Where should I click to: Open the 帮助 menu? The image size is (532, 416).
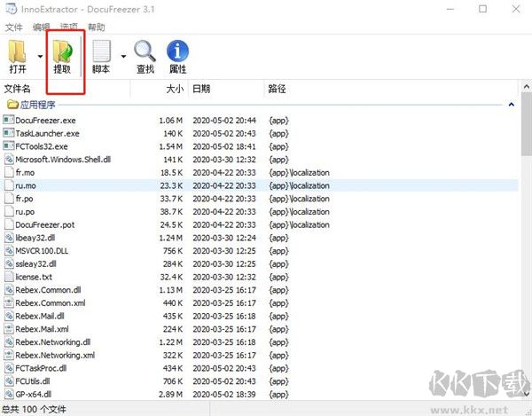97,27
